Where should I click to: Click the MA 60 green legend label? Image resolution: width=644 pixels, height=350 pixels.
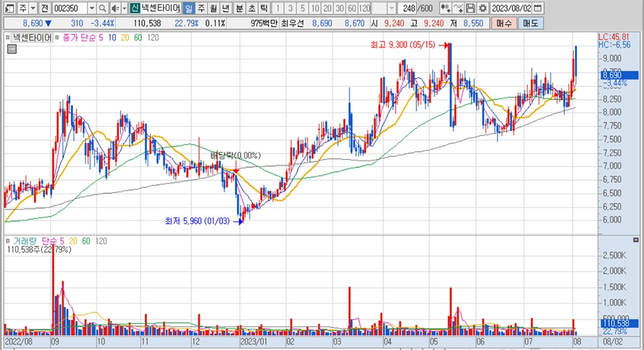click(x=137, y=38)
